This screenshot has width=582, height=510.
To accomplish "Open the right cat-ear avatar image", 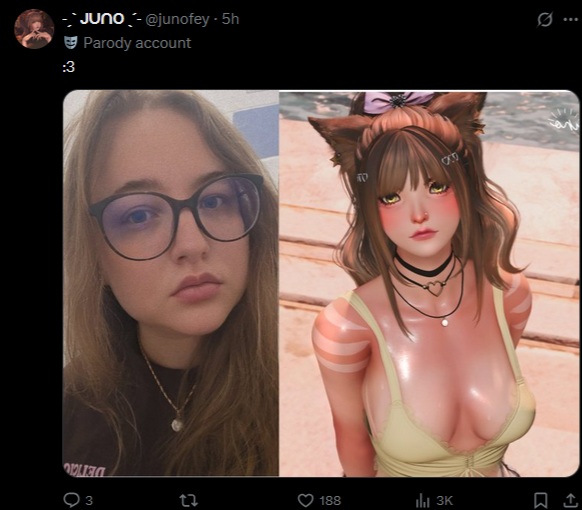I will click(429, 284).
